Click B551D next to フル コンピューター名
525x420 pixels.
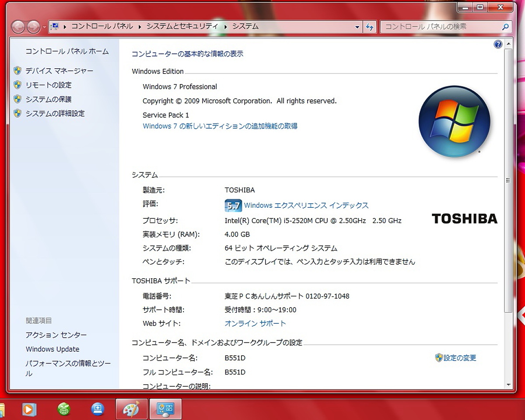point(235,372)
